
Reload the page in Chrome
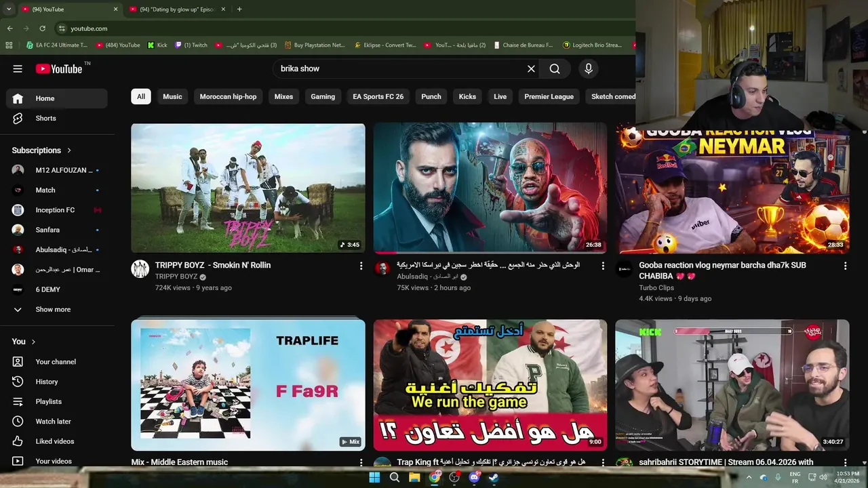42,28
